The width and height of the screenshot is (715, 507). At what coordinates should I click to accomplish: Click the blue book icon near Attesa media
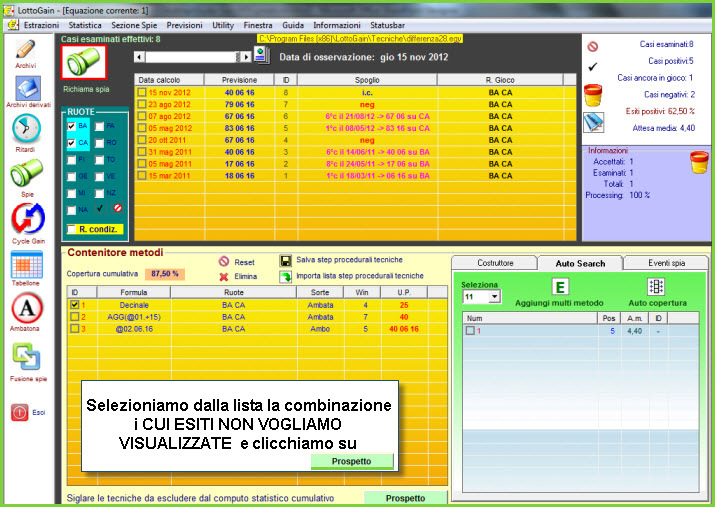click(x=594, y=122)
